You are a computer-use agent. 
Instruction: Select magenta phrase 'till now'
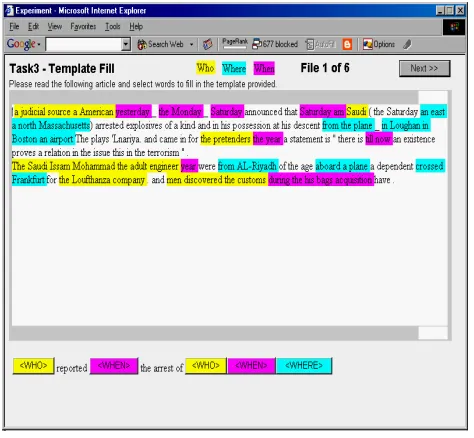379,139
